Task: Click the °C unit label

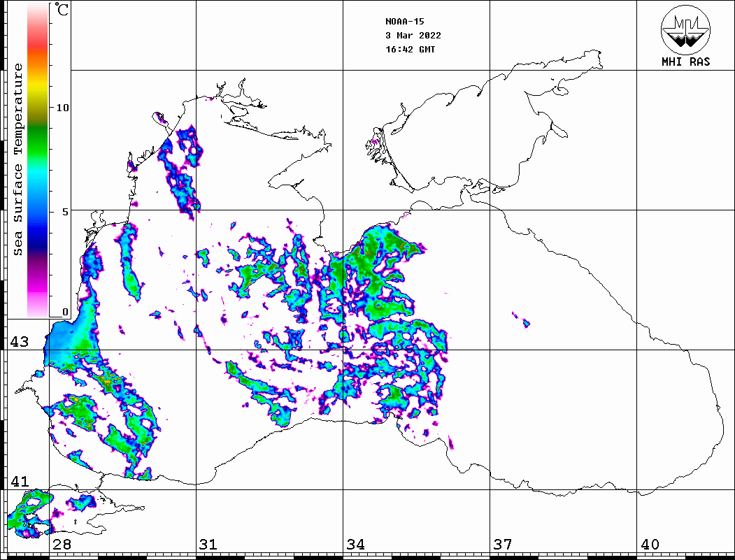Action: pos(62,9)
